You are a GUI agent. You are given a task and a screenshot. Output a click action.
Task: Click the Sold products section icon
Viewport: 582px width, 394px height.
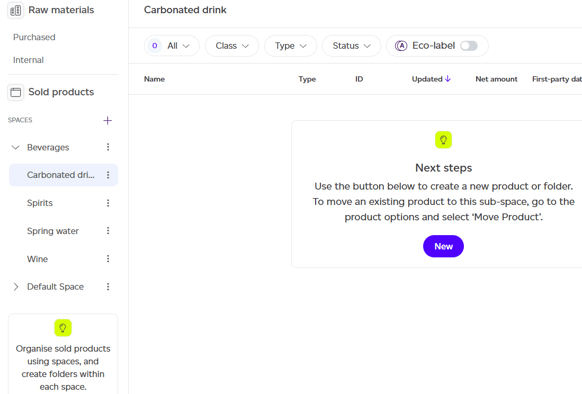[x=16, y=92]
